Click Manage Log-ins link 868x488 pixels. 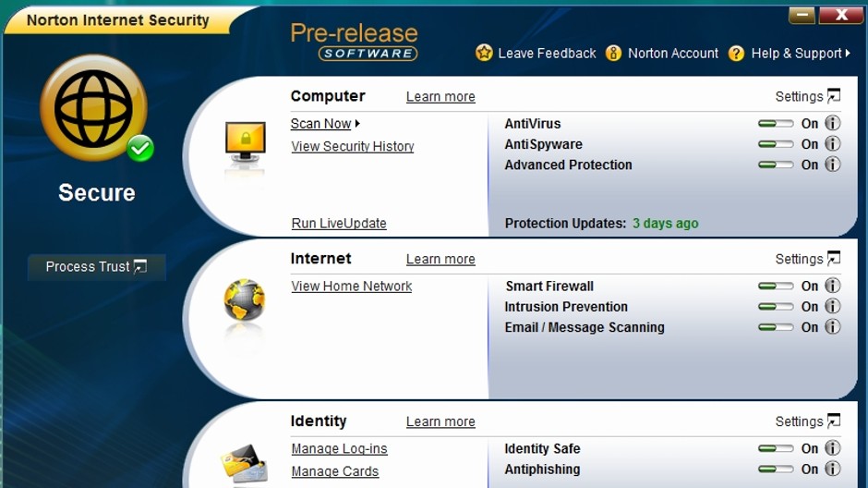pos(339,448)
